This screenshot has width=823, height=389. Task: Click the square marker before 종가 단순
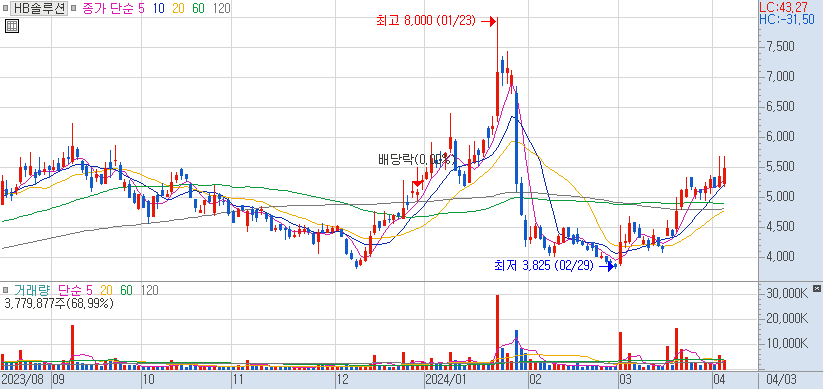(x=73, y=8)
